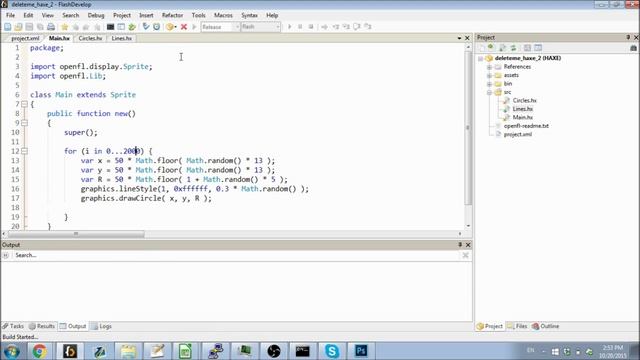The width and height of the screenshot is (640, 360).
Task: Click the black command prompt toolbar icon
Action: pyautogui.click(x=110, y=27)
